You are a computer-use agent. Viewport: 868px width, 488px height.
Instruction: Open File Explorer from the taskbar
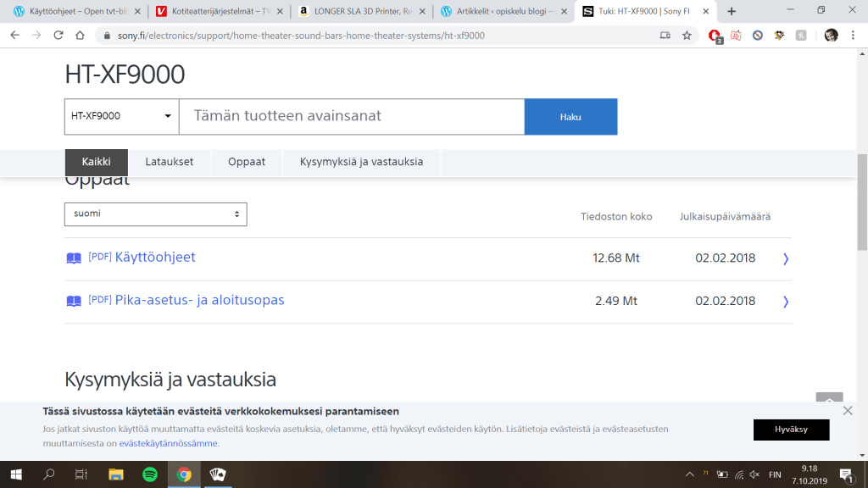115,474
